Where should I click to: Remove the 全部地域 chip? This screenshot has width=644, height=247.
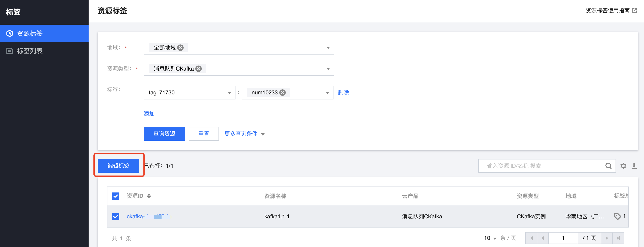180,48
